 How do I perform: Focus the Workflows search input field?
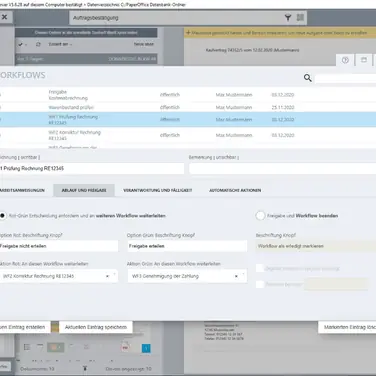tap(345, 78)
